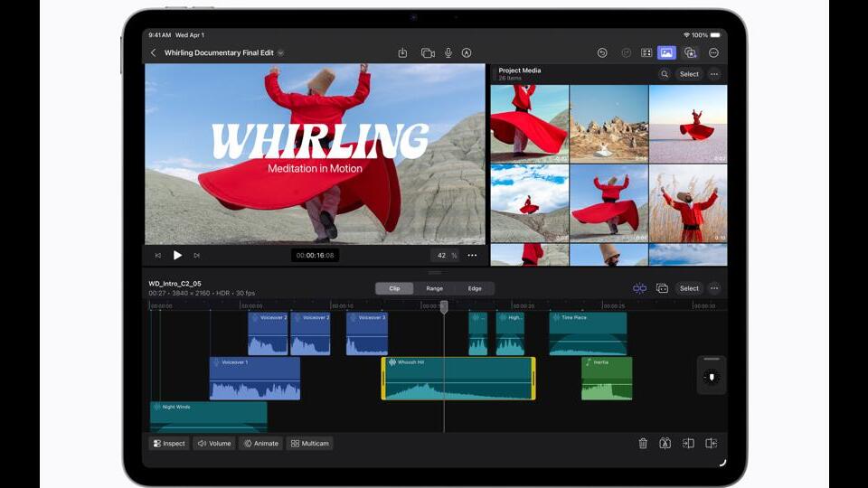Jump to previous frame in viewer

[x=157, y=256]
